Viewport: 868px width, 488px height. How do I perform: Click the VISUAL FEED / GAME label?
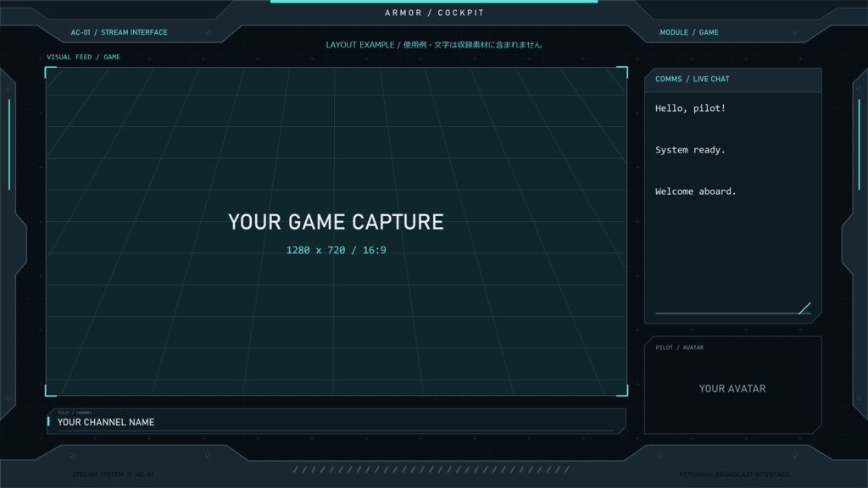click(x=83, y=57)
